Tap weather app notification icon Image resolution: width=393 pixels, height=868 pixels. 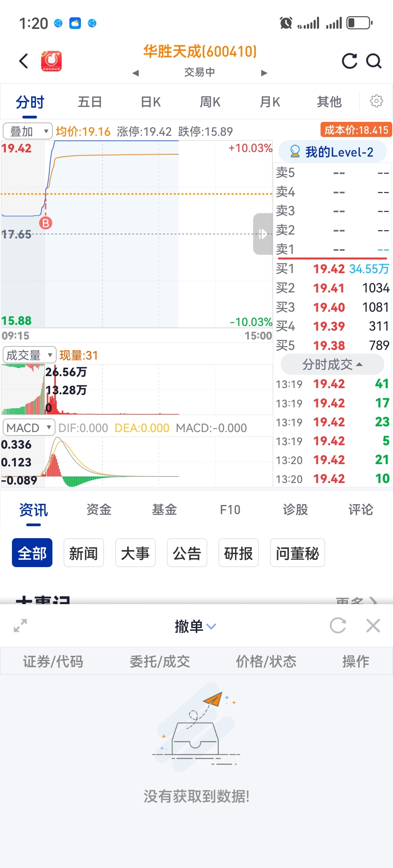click(75, 23)
